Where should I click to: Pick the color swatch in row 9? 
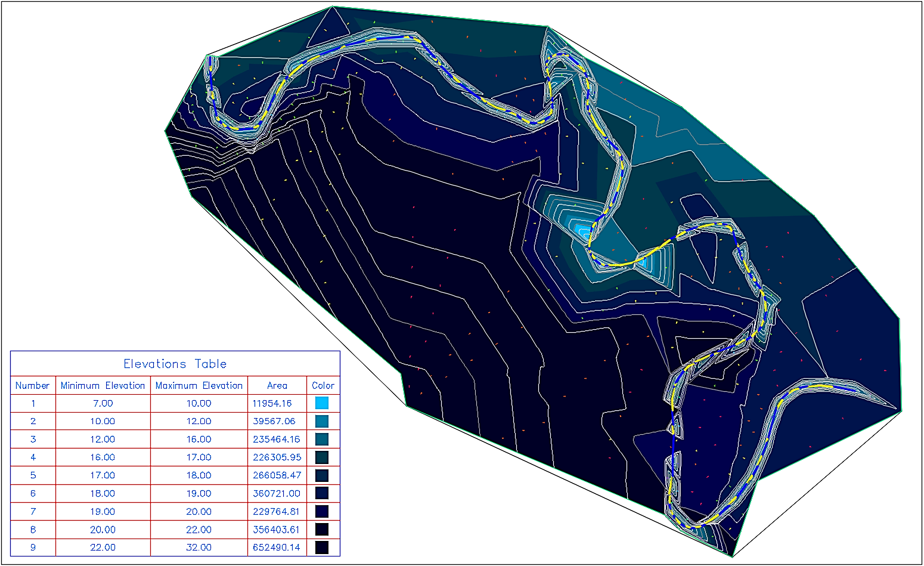click(322, 548)
